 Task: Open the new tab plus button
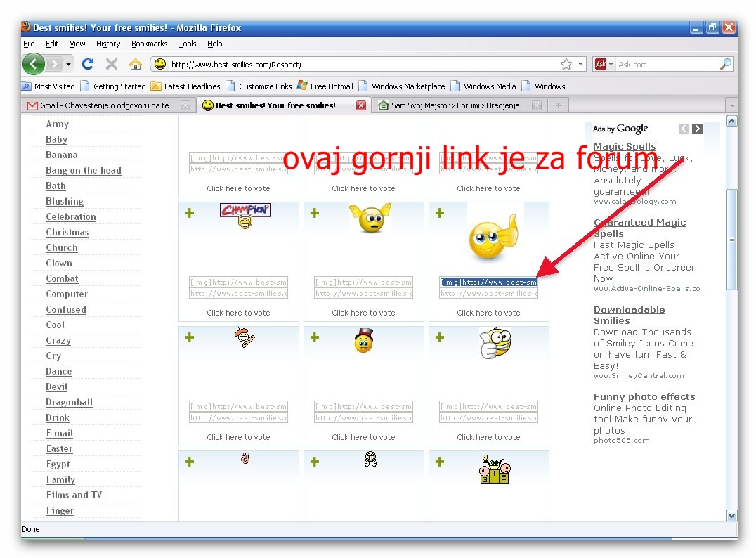pos(559,105)
